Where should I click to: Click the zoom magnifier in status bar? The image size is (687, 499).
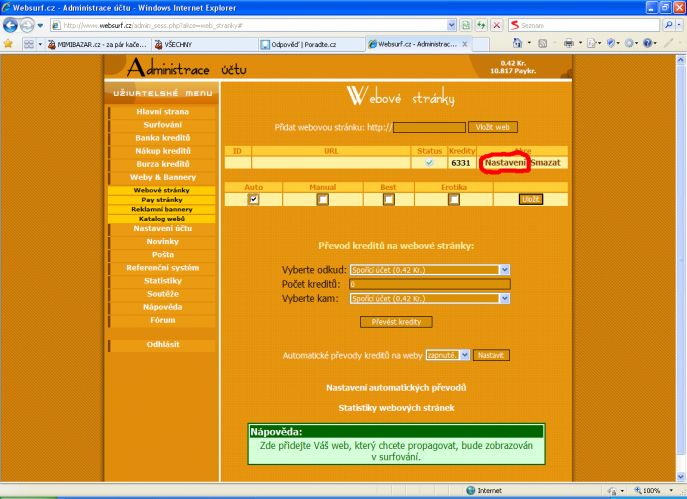[x=638, y=490]
